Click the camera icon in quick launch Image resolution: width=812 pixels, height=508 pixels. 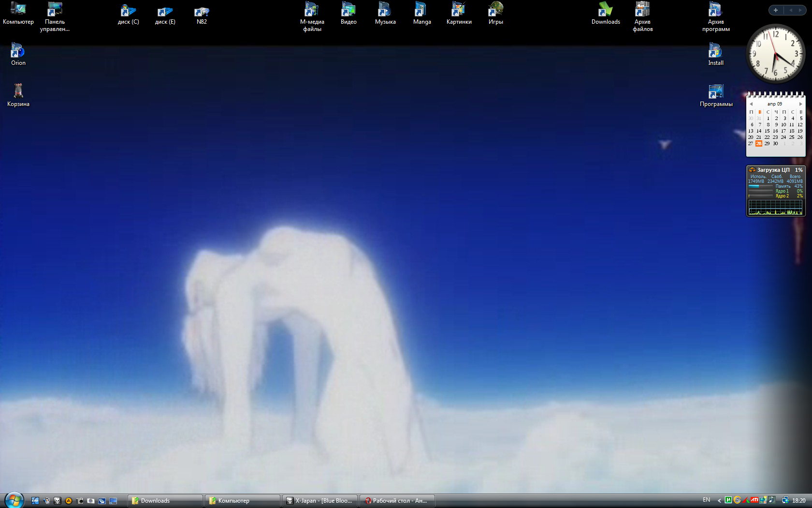coord(80,501)
